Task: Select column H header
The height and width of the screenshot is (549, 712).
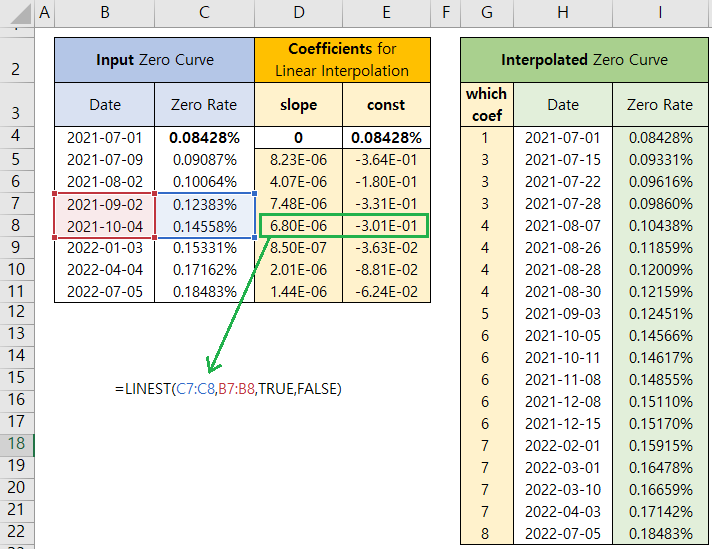Action: click(x=563, y=13)
